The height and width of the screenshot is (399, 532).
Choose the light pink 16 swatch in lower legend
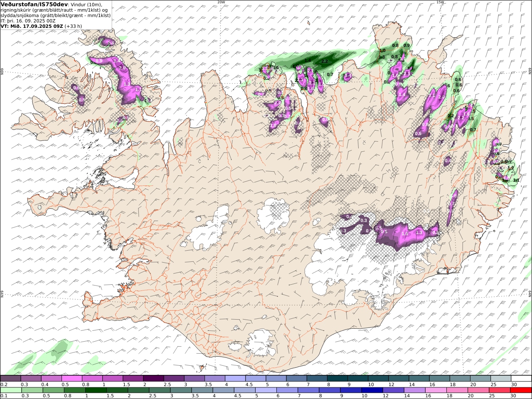click(436, 390)
